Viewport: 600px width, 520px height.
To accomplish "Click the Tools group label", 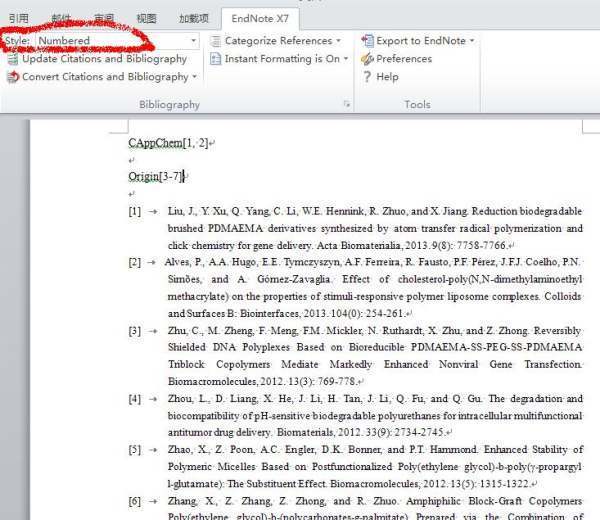I will point(417,104).
